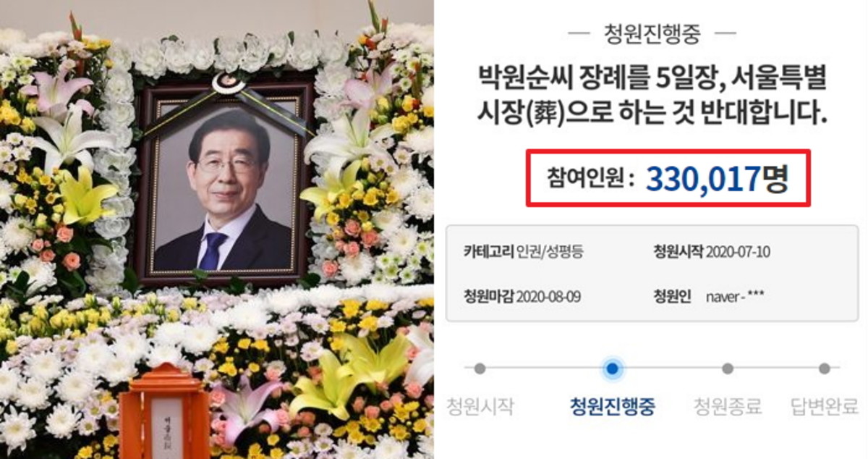Click the 청원시작 2020-07-10 date field

[x=710, y=252]
